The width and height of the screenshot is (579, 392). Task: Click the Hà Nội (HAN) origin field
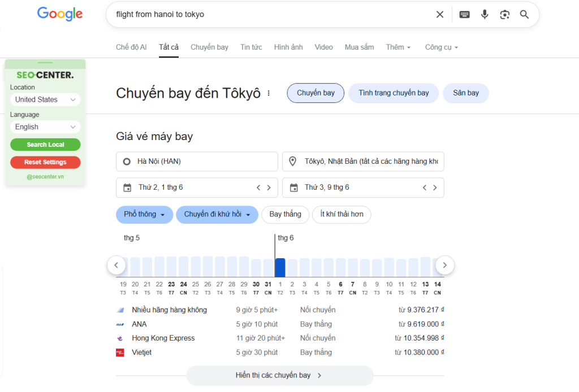[197, 161]
